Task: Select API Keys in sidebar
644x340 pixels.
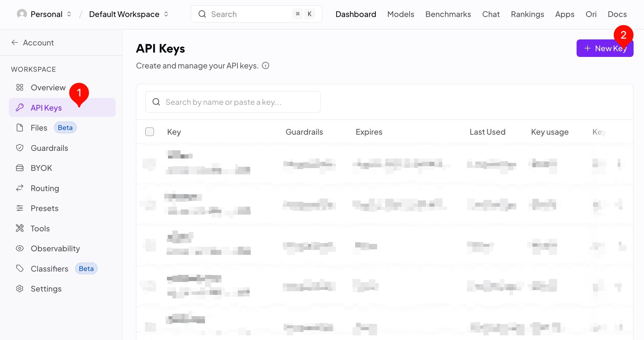Action: click(x=62, y=108)
